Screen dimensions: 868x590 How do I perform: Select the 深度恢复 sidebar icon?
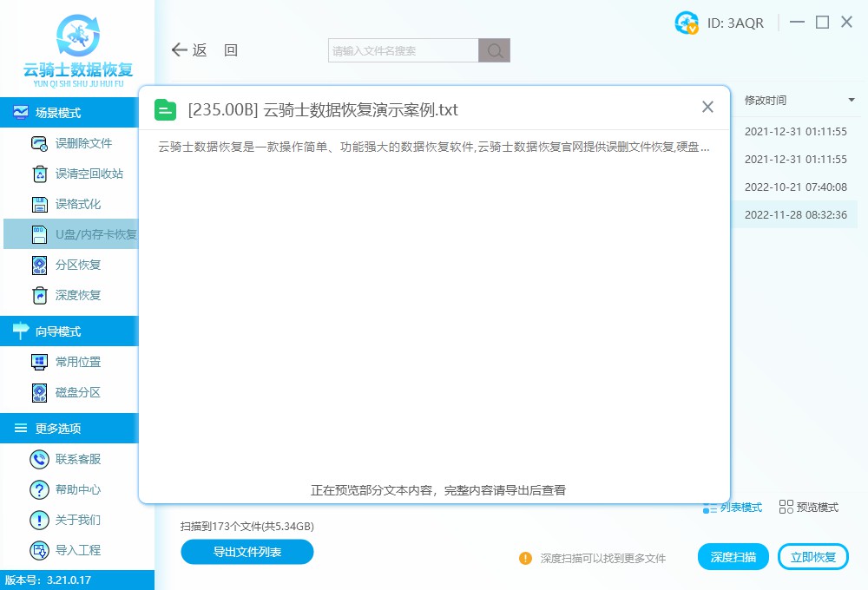39,295
